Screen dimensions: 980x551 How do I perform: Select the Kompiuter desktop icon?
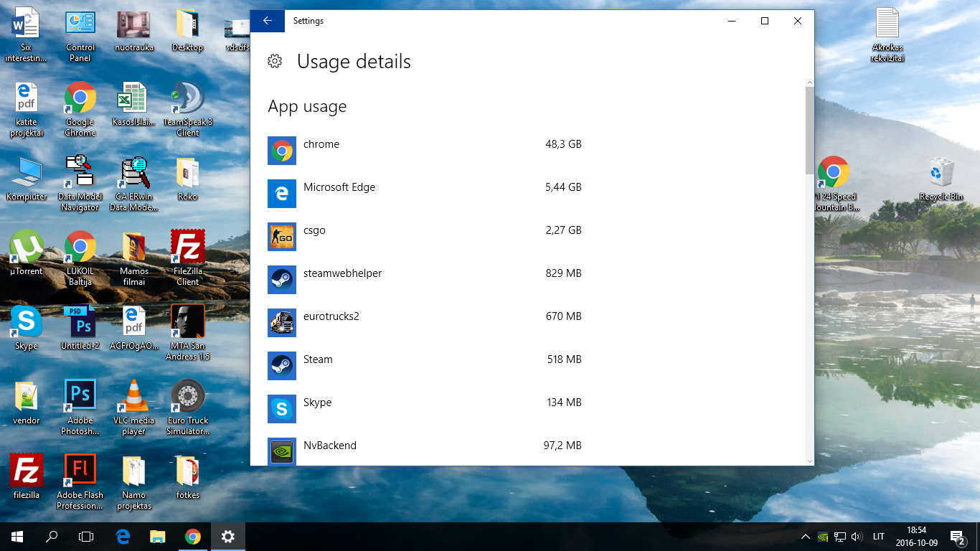27,178
